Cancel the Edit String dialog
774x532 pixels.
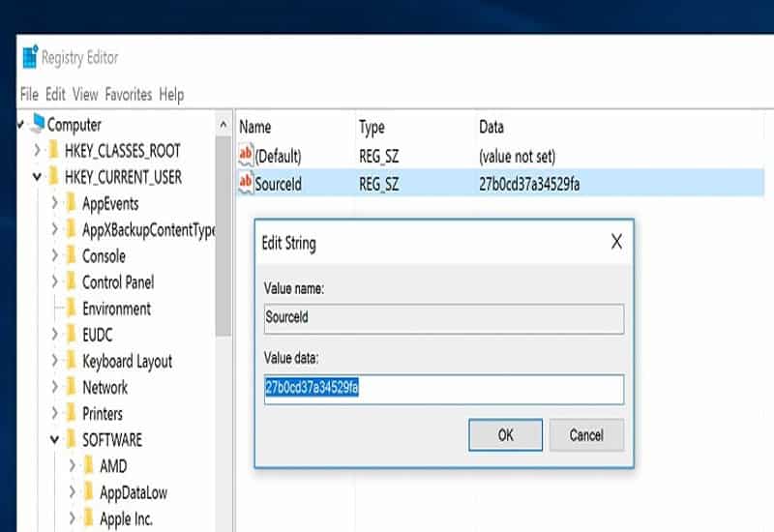tap(586, 434)
